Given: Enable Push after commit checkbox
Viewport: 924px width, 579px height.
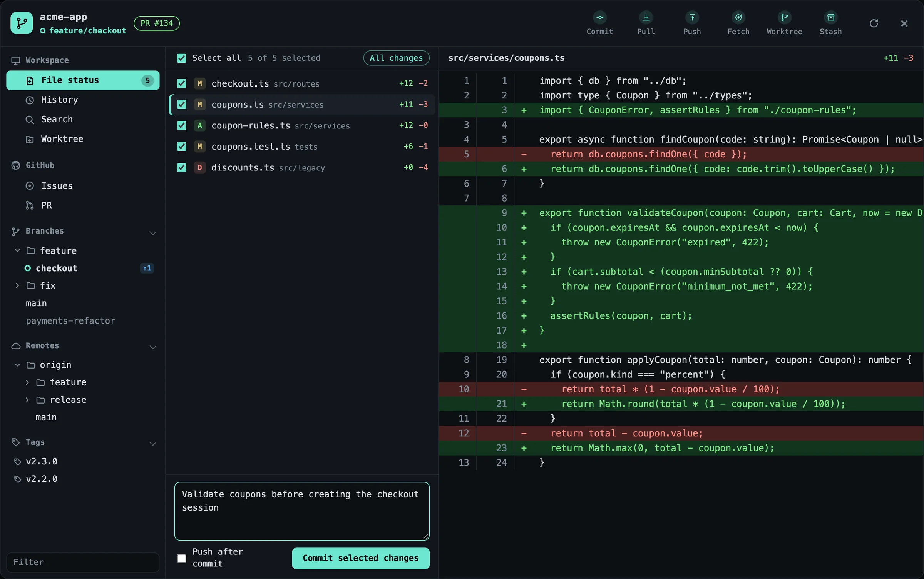Looking at the screenshot, I should point(181,558).
